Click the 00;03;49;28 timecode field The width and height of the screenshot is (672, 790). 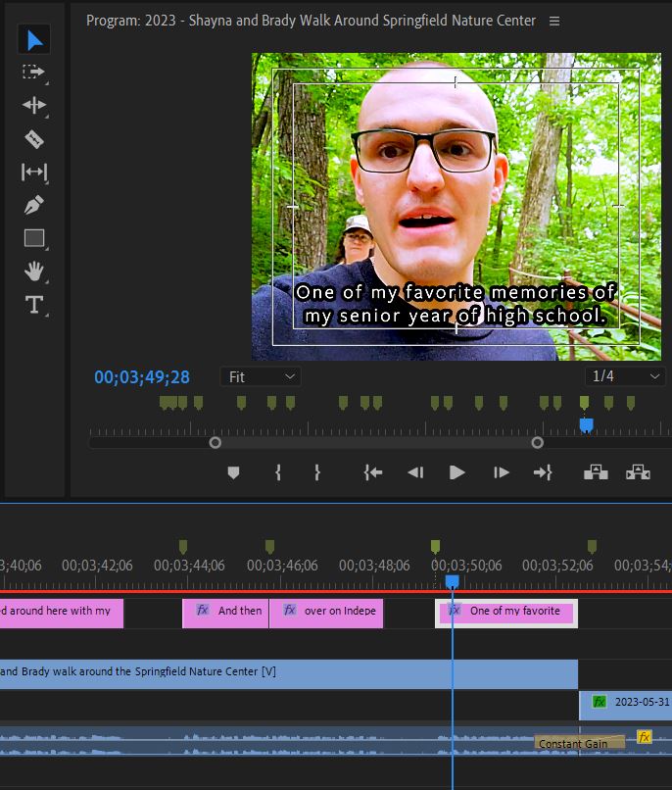(x=142, y=376)
